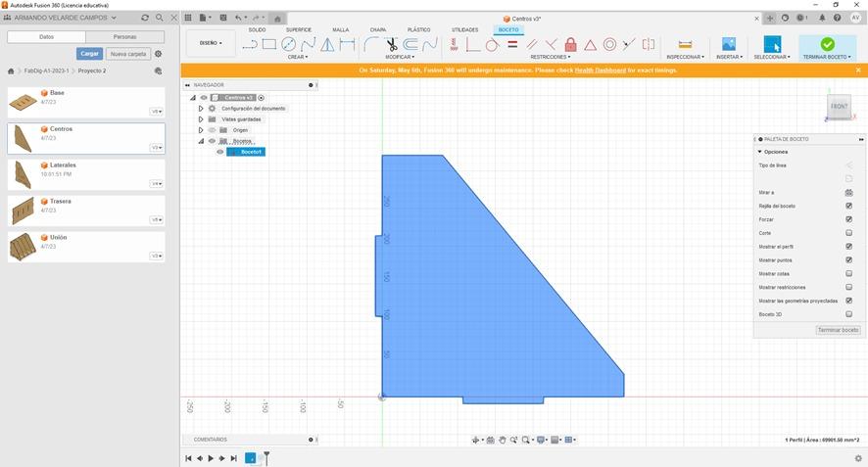Click the Inspect measure icon

685,44
